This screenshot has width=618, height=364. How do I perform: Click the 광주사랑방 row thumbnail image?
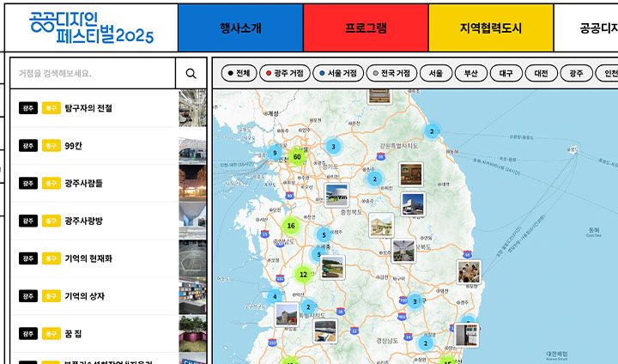point(192,221)
